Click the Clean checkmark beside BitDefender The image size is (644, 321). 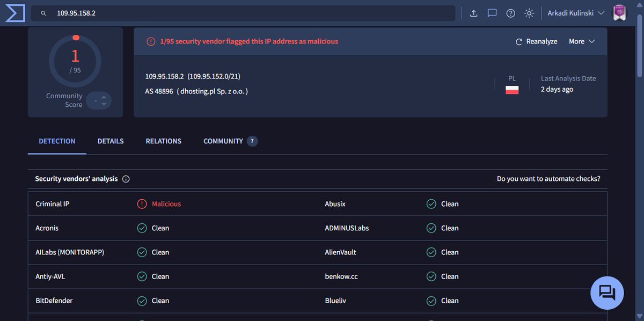coord(142,300)
